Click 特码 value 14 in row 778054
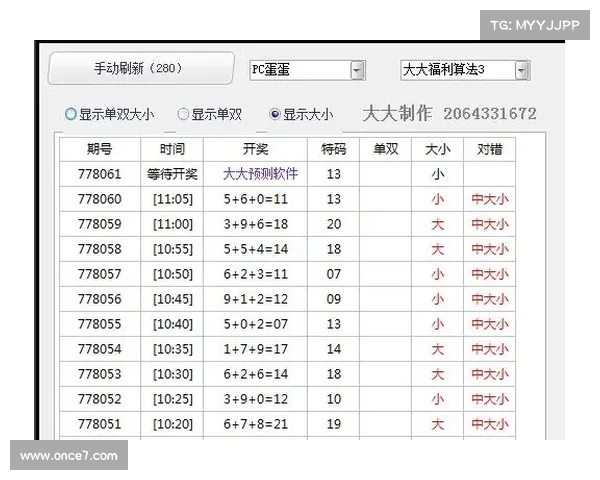600x480 pixels. 334,349
